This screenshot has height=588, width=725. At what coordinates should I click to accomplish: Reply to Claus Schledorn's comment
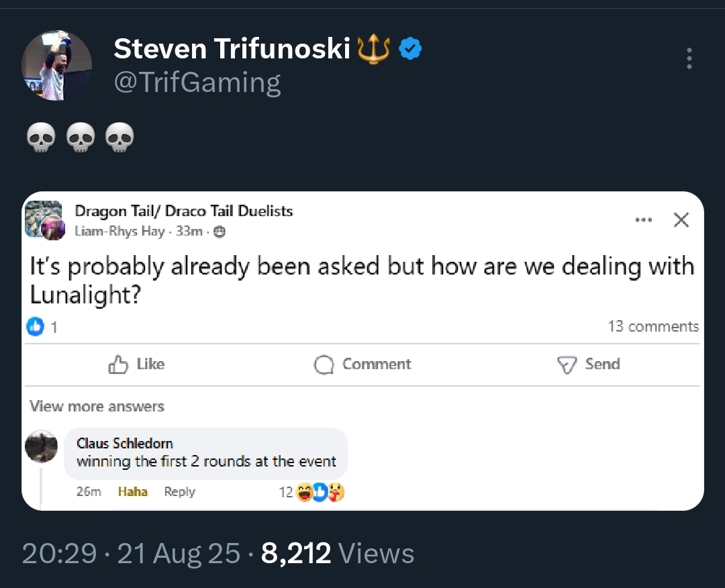point(179,491)
